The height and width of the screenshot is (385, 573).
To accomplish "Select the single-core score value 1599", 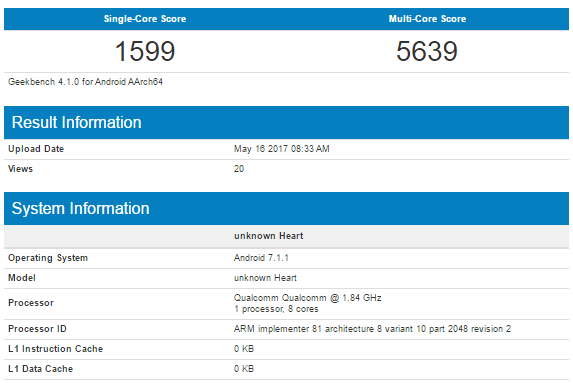I will tap(145, 51).
